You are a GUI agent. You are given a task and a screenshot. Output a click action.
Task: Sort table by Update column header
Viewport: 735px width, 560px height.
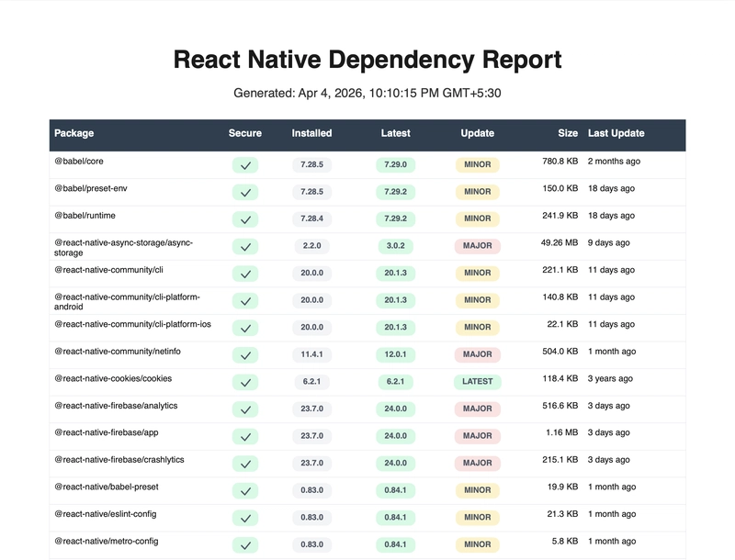pyautogui.click(x=477, y=133)
